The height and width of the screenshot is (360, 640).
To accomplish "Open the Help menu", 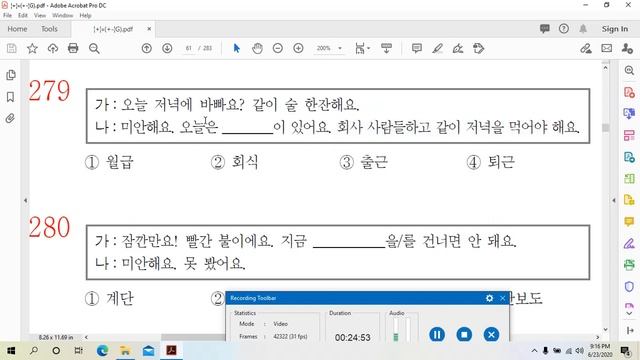I will coord(85,16).
